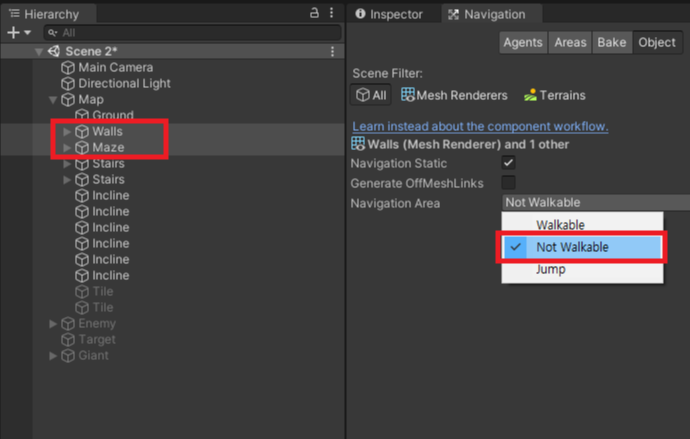Click the Navigation tab icon
Image resolution: width=690 pixels, height=439 pixels.
click(453, 15)
